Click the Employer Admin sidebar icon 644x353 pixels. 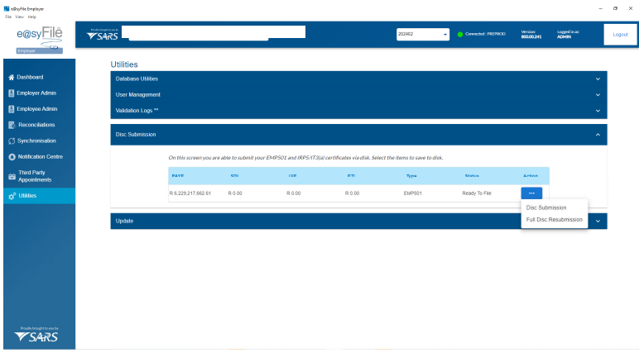(x=11, y=93)
